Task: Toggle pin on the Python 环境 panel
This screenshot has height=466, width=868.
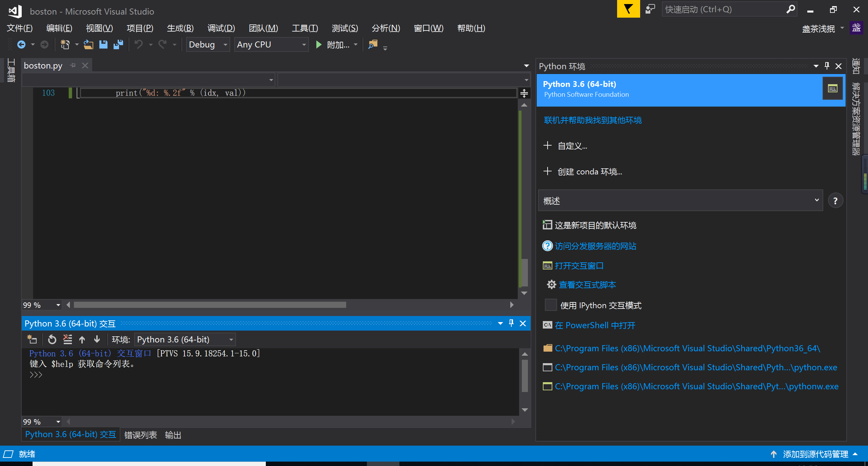Action: [827, 66]
